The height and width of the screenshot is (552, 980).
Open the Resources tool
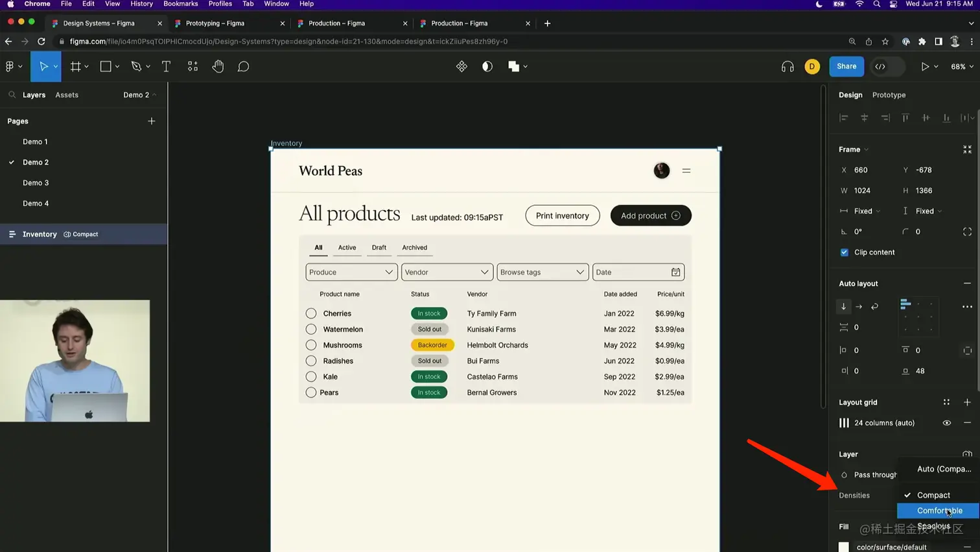[x=192, y=66]
